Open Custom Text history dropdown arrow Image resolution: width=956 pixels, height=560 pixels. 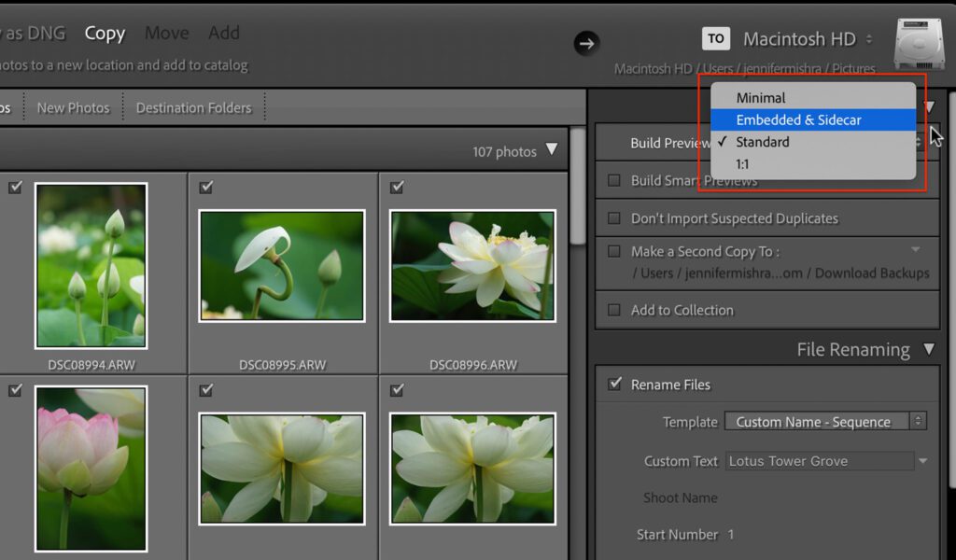click(x=922, y=461)
